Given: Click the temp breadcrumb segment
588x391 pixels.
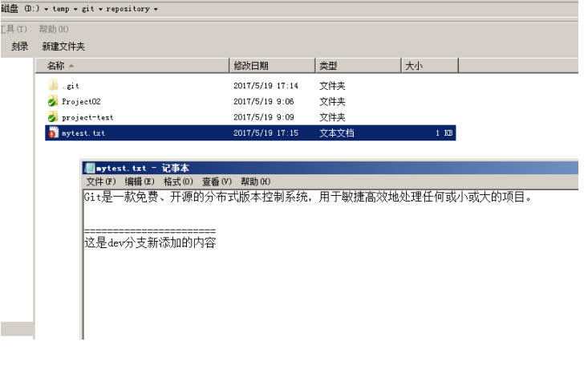Looking at the screenshot, I should click(61, 9).
